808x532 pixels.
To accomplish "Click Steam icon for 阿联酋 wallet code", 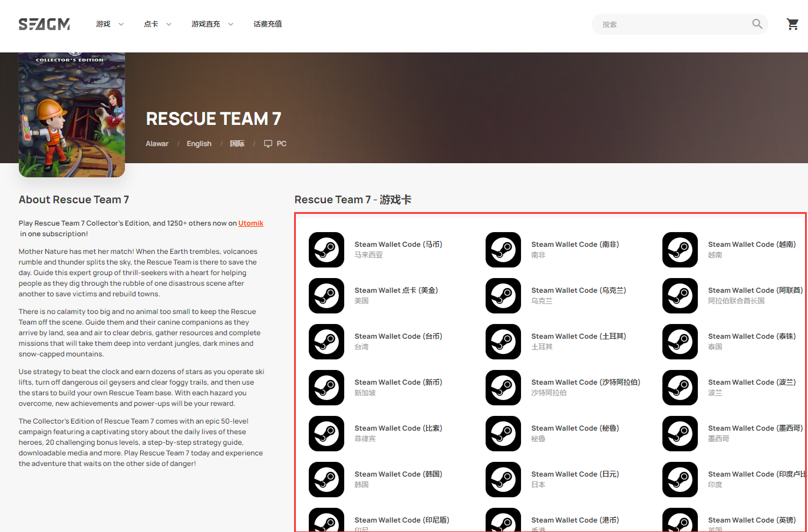I will pyautogui.click(x=680, y=296).
